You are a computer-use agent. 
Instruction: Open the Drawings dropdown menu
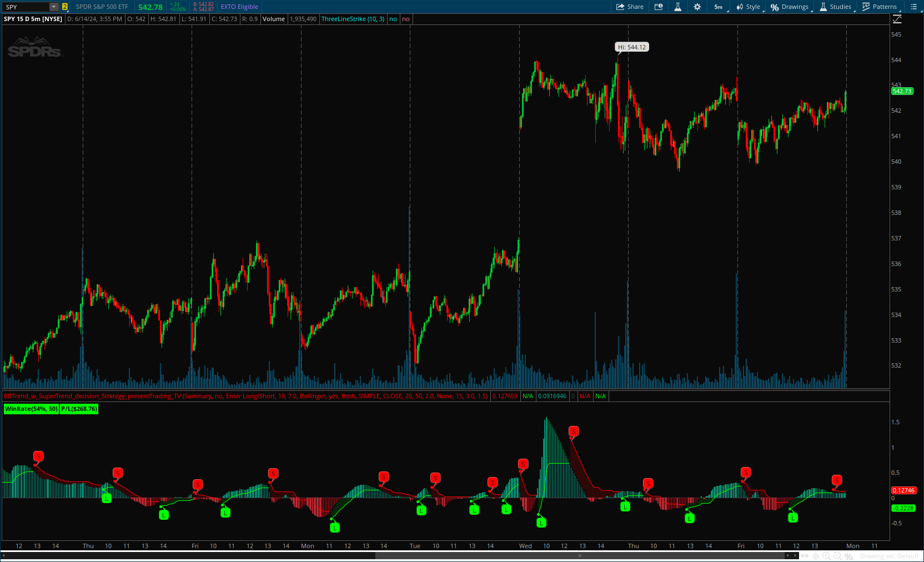(x=790, y=7)
